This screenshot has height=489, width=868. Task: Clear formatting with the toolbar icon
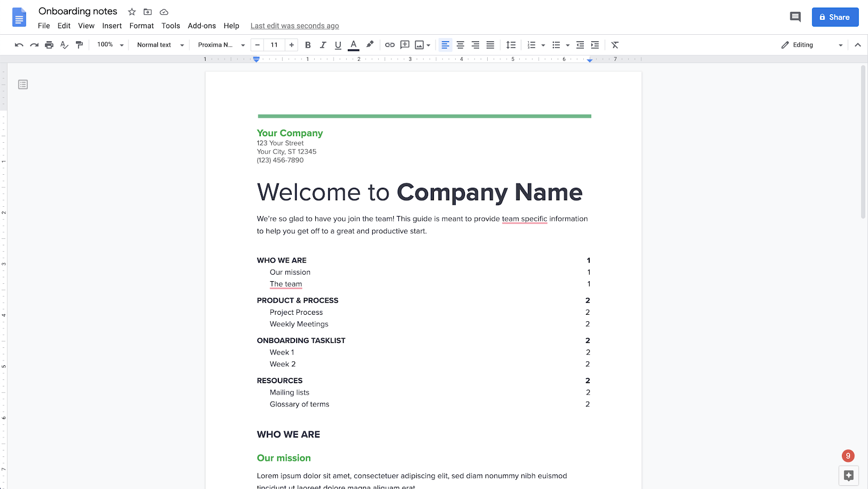point(615,45)
